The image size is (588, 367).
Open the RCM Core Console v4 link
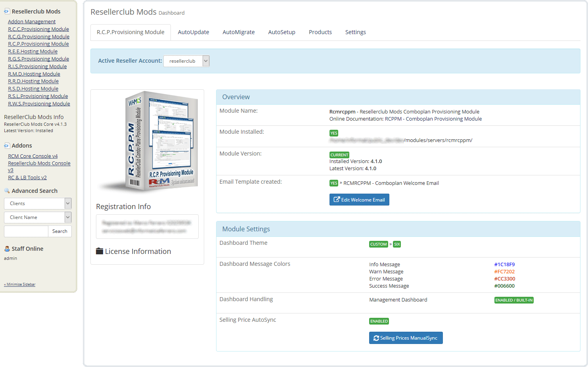(33, 156)
